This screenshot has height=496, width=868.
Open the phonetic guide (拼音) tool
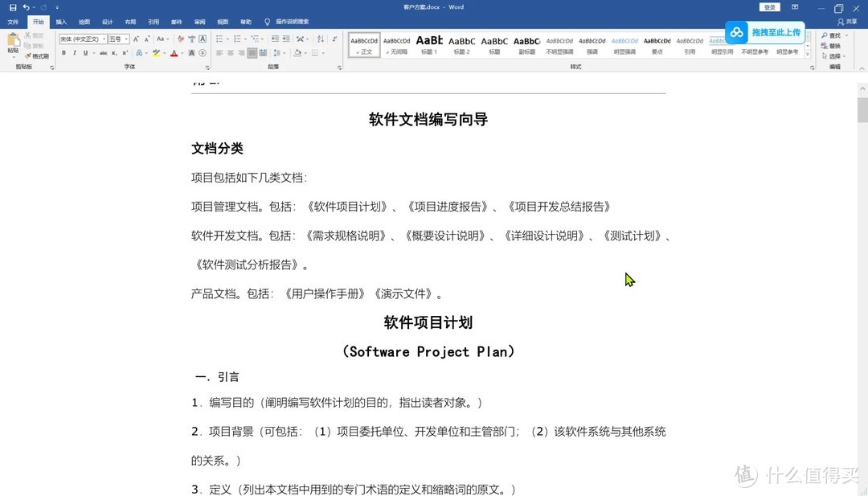[191, 39]
